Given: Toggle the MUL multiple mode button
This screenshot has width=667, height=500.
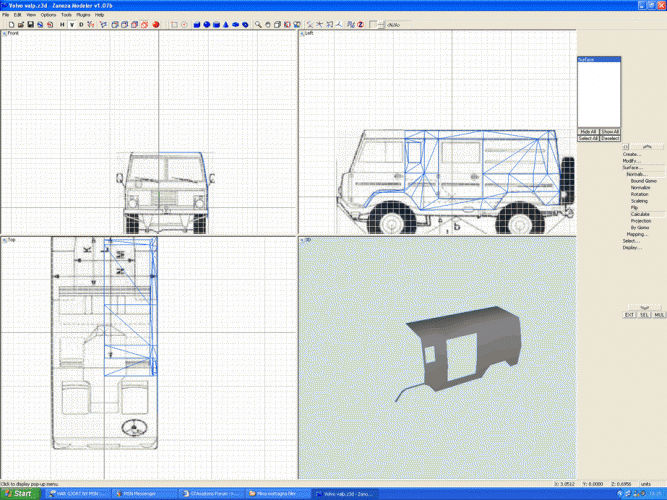Looking at the screenshot, I should [x=659, y=314].
